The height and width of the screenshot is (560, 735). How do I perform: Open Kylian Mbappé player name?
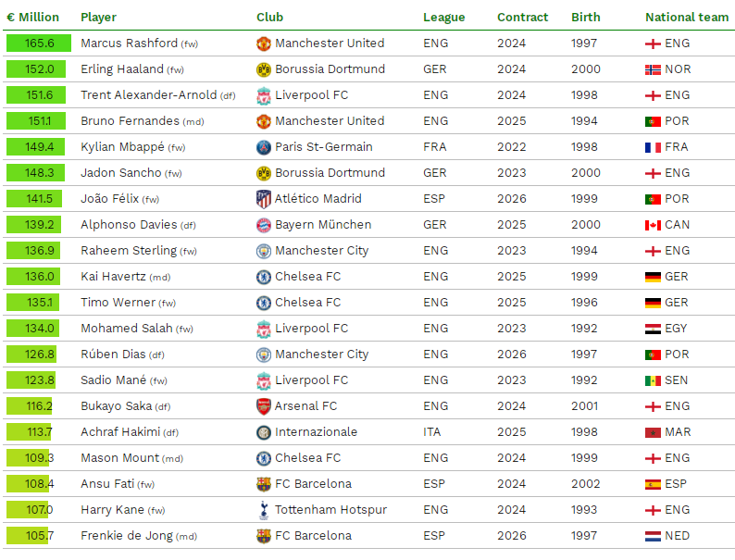pyautogui.click(x=122, y=147)
